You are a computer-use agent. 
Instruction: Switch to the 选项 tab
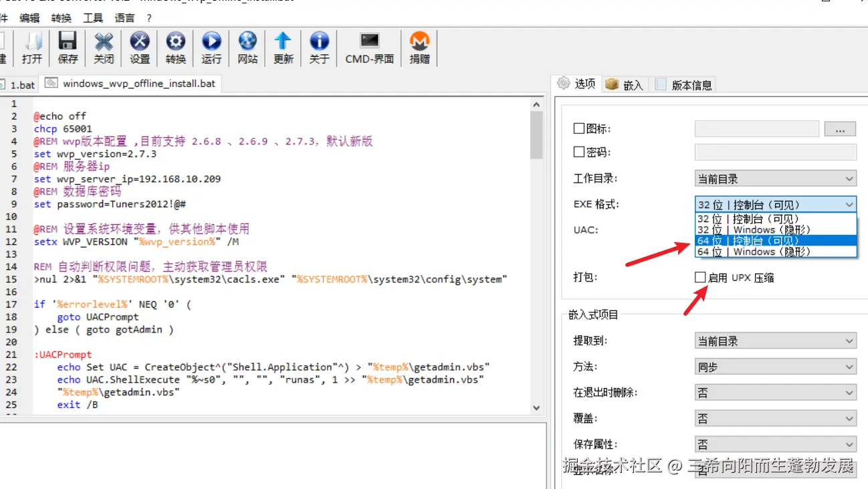pos(576,83)
